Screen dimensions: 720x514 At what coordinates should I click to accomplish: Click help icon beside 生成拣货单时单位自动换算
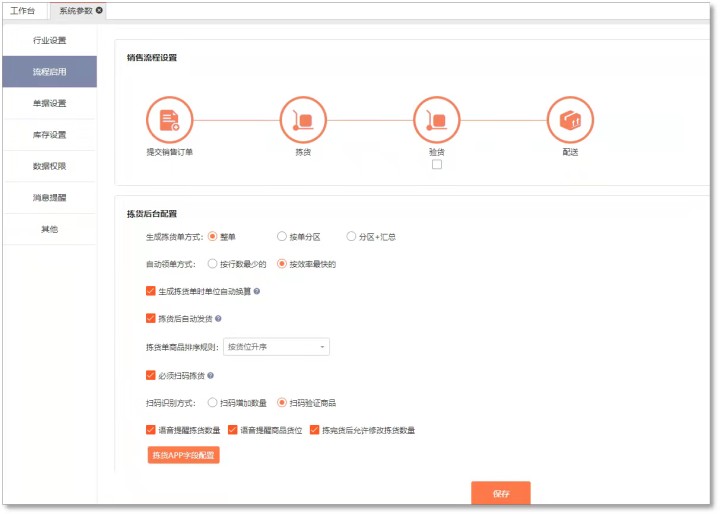[x=257, y=292]
